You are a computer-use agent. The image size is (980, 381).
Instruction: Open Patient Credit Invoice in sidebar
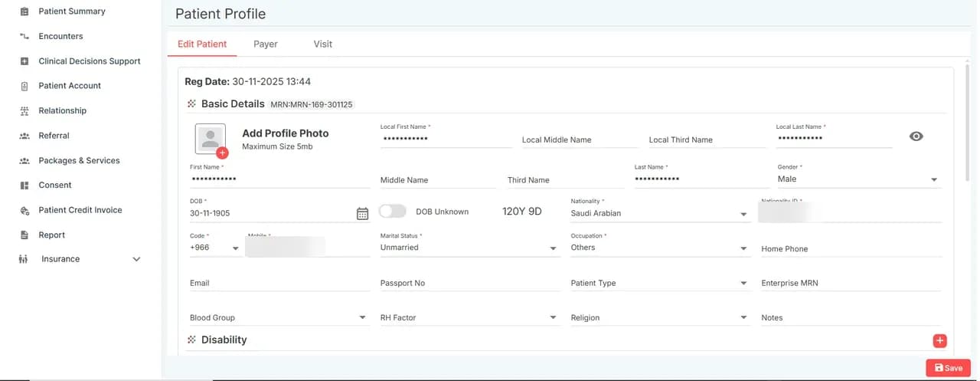(80, 210)
